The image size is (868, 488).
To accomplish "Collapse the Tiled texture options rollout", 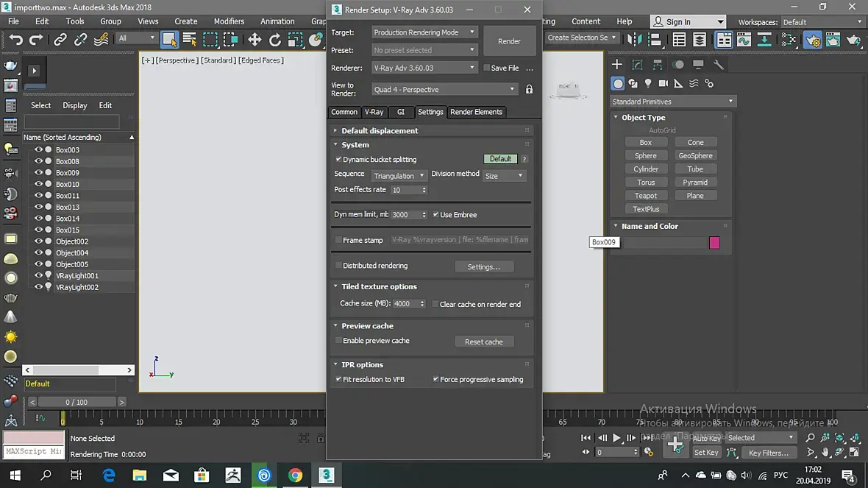I will click(x=379, y=286).
